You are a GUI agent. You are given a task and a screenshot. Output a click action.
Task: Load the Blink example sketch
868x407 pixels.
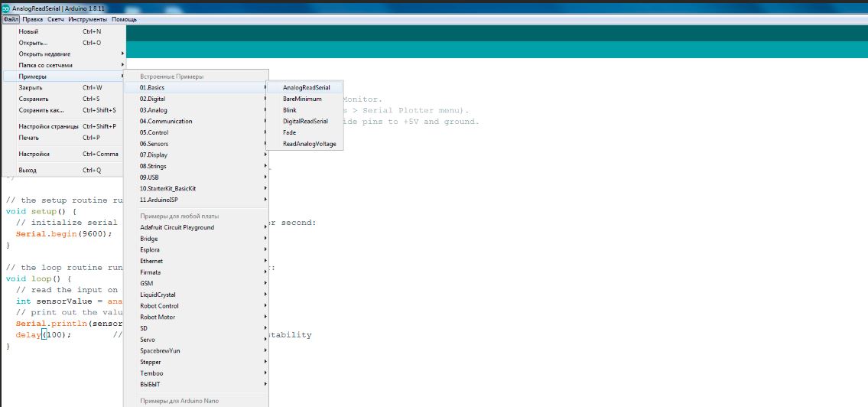point(305,110)
